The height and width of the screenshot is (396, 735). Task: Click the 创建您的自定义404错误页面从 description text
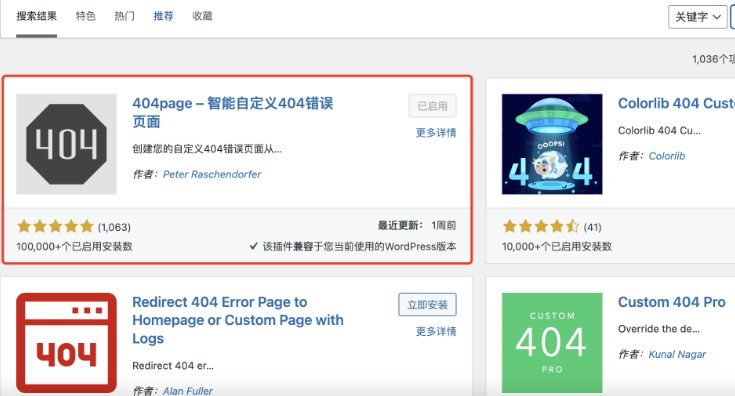[x=207, y=149]
